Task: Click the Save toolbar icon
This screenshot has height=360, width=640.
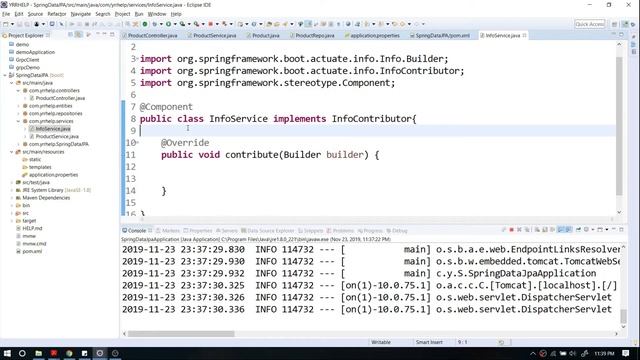Action: tap(20, 24)
